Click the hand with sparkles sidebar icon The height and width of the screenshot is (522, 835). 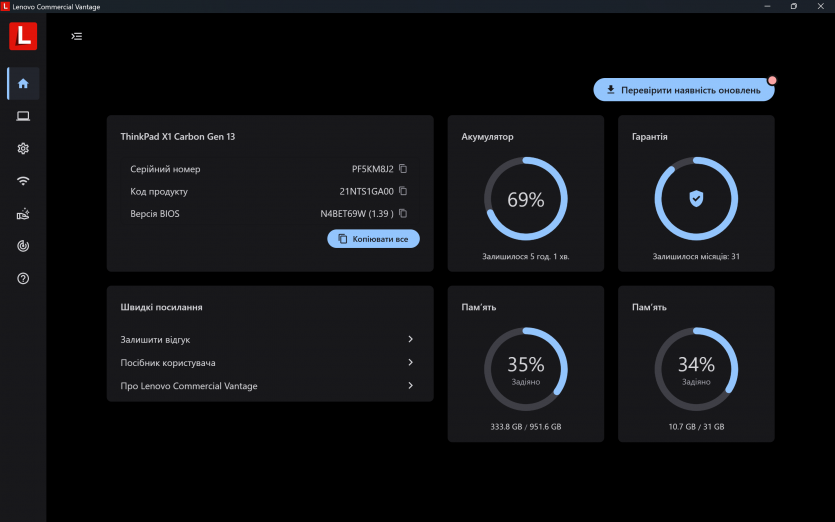(23, 213)
